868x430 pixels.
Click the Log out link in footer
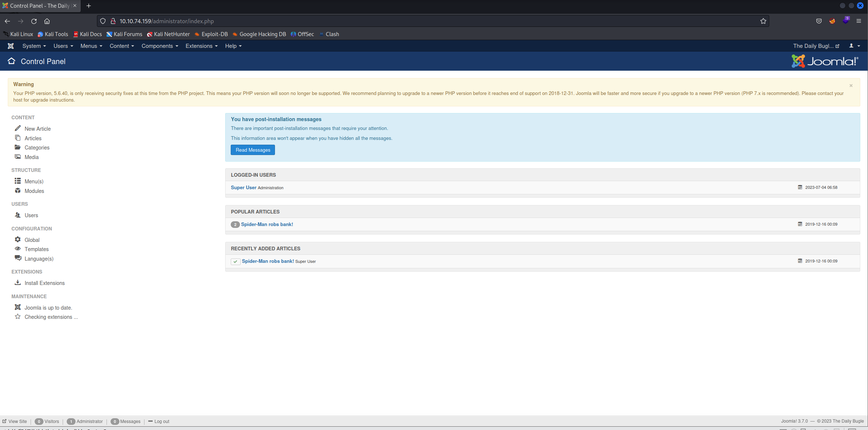pos(161,422)
